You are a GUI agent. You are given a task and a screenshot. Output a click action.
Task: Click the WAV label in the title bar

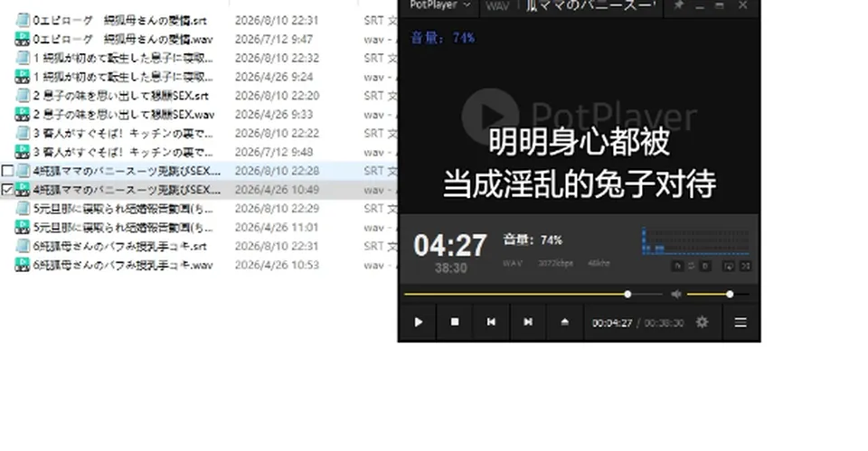(496, 6)
